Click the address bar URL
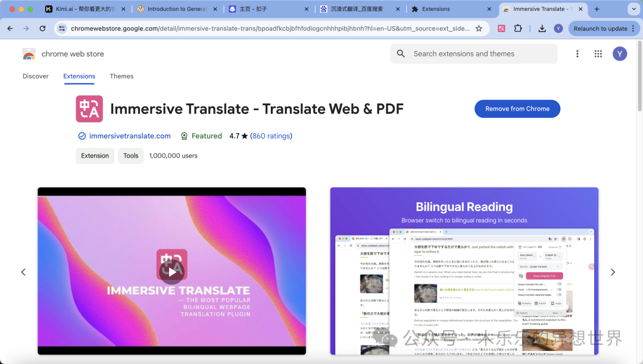Image resolution: width=643 pixels, height=364 pixels. tap(270, 29)
